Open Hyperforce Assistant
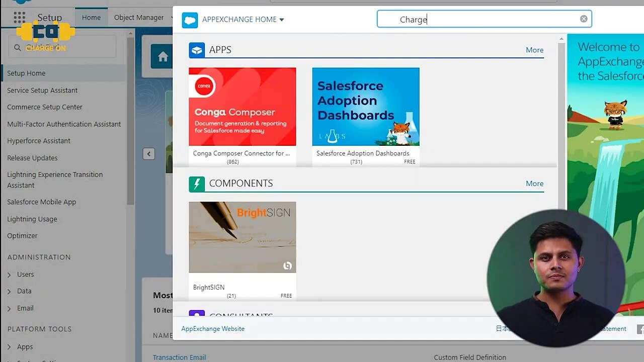The height and width of the screenshot is (362, 644). (x=39, y=141)
